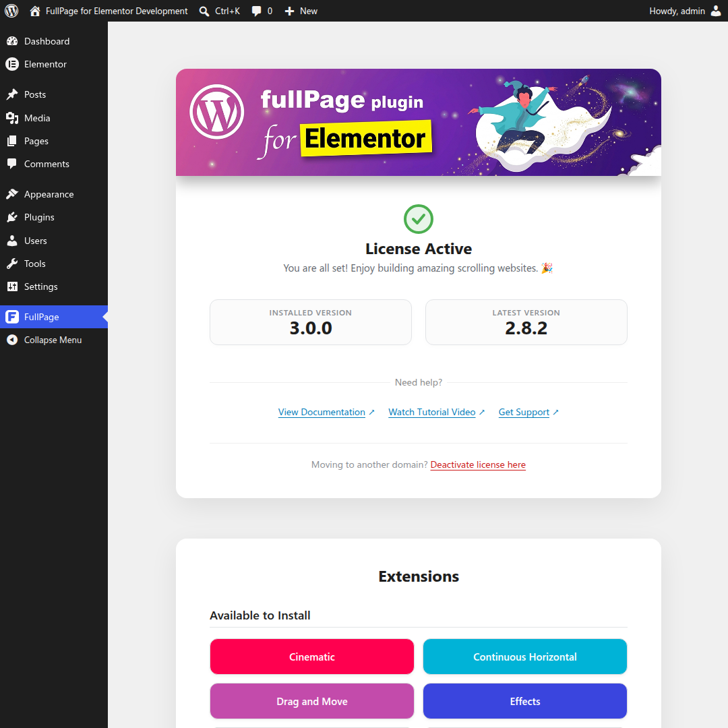Image resolution: width=728 pixels, height=728 pixels.
Task: Click the plus New icon
Action: tap(289, 11)
